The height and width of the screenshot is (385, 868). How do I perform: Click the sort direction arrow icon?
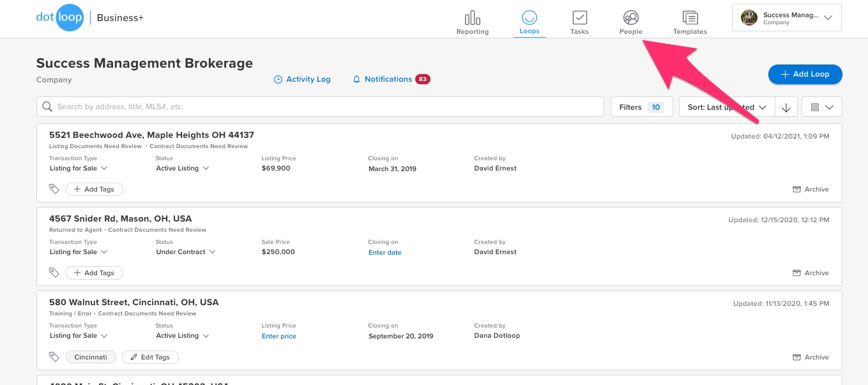tap(786, 107)
